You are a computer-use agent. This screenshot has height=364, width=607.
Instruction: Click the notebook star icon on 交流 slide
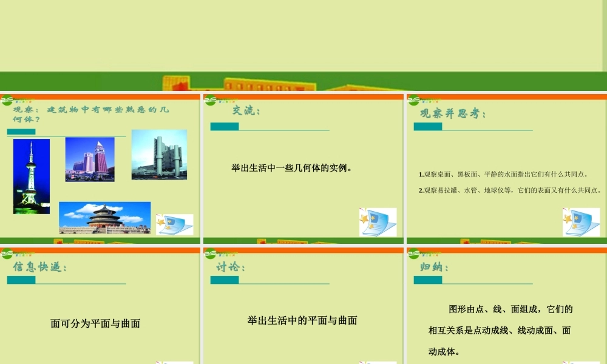click(x=378, y=222)
